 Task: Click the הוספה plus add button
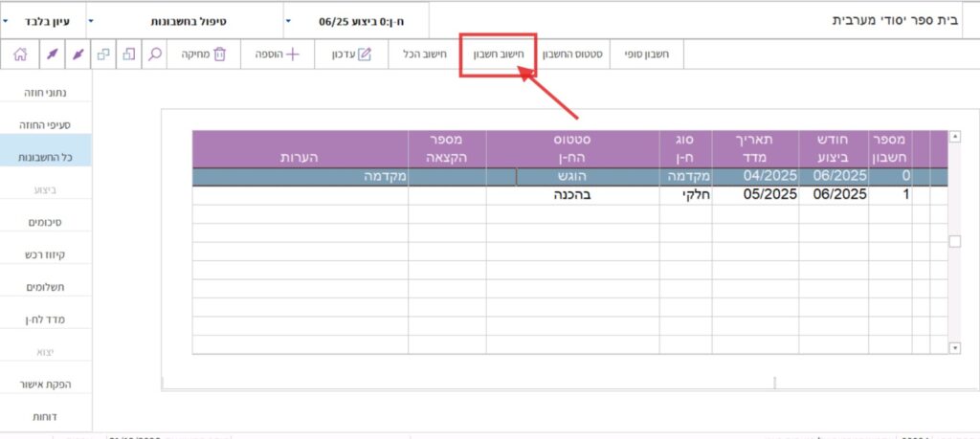pyautogui.click(x=277, y=55)
